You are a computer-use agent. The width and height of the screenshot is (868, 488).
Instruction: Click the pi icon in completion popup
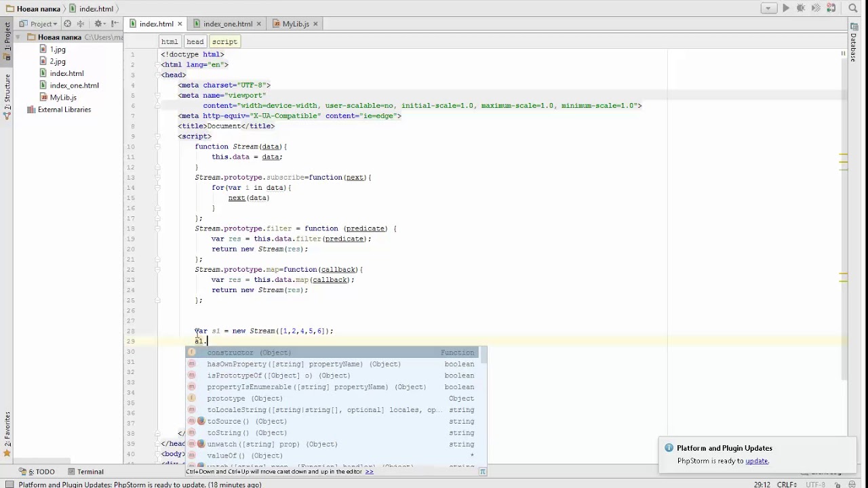[483, 471]
